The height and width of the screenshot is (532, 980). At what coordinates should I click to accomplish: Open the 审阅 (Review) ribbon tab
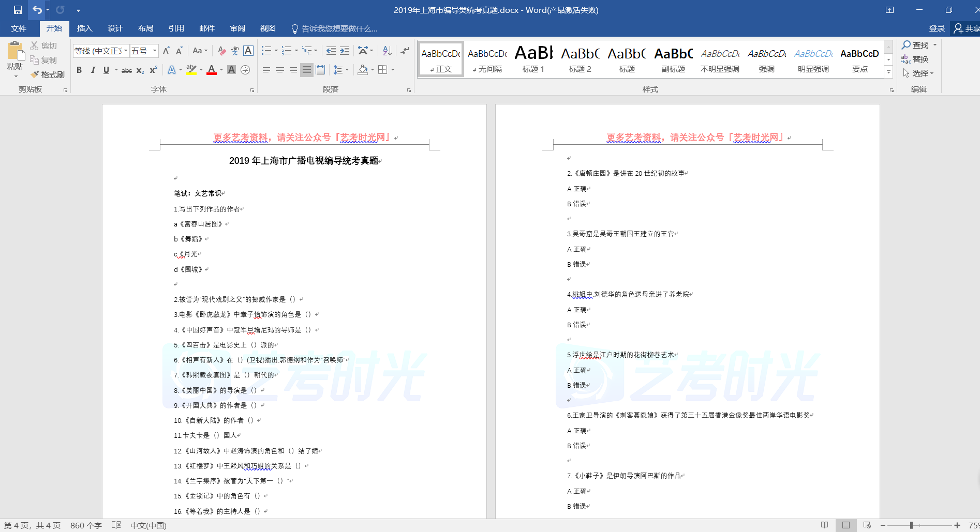[x=237, y=28]
